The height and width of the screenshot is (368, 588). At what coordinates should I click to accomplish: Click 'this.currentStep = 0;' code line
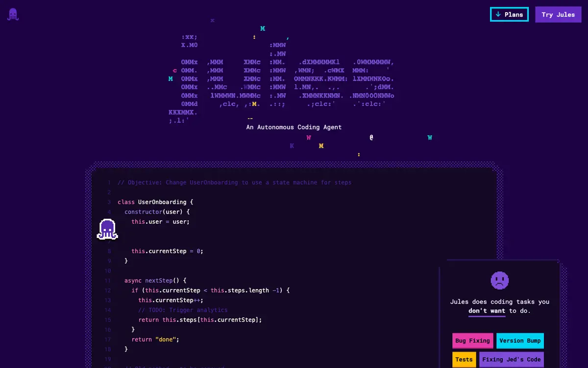(167, 251)
